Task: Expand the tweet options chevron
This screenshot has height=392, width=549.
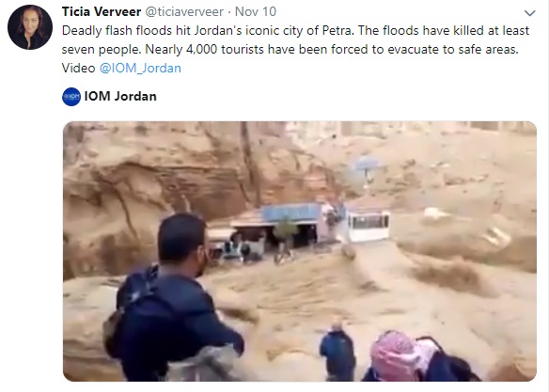Action: tap(530, 13)
